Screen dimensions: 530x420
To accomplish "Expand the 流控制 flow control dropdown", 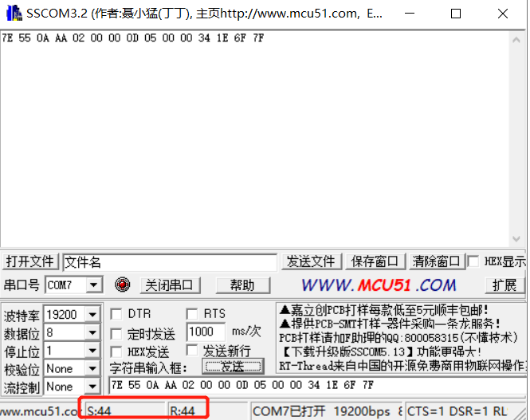I will [92, 387].
